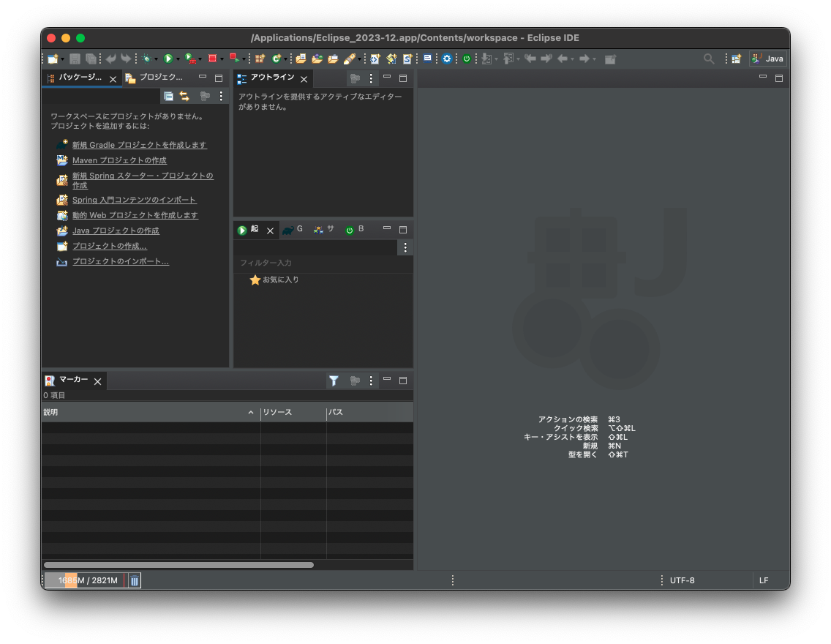Open the Stop dropdown arrow
831x644 pixels.
(x=222, y=59)
